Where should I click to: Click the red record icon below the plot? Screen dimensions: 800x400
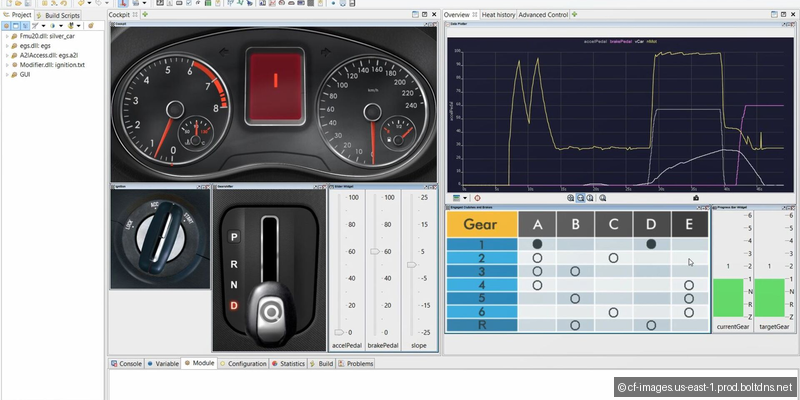(477, 198)
